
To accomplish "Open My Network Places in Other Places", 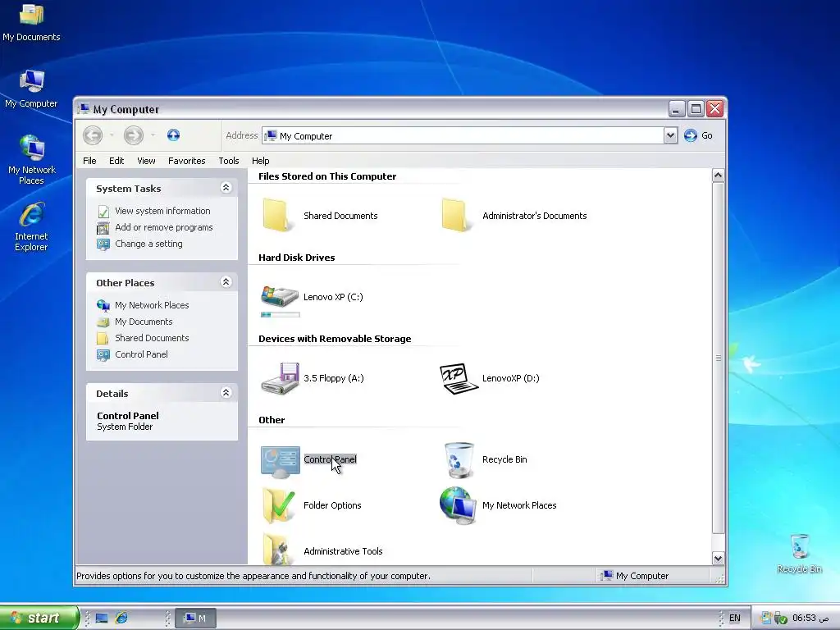I will (x=152, y=305).
